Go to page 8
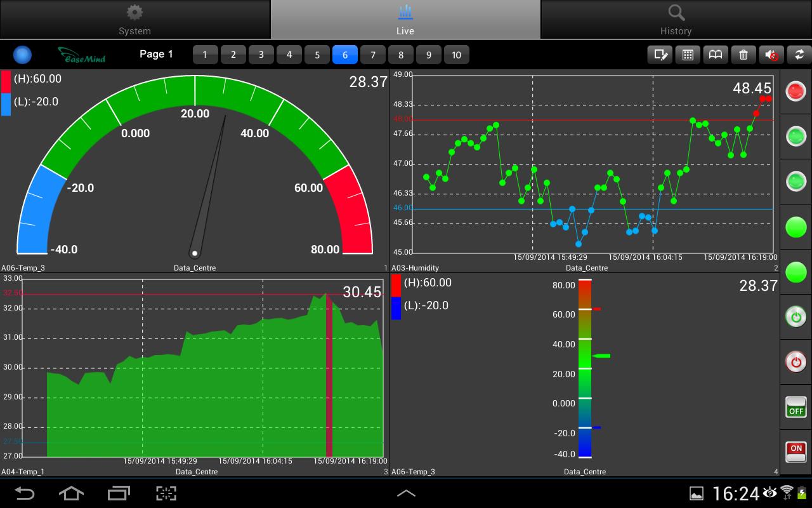This screenshot has height=508, width=812. (400, 55)
